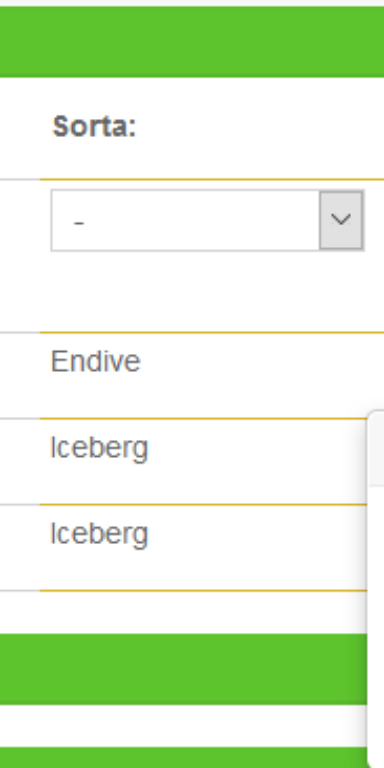384x768 pixels.
Task: Click the lowest green bar at bottom
Action: tap(183, 757)
